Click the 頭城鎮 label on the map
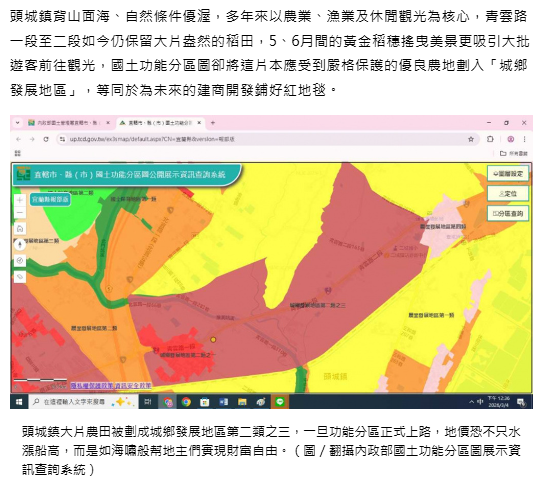 (x=335, y=376)
